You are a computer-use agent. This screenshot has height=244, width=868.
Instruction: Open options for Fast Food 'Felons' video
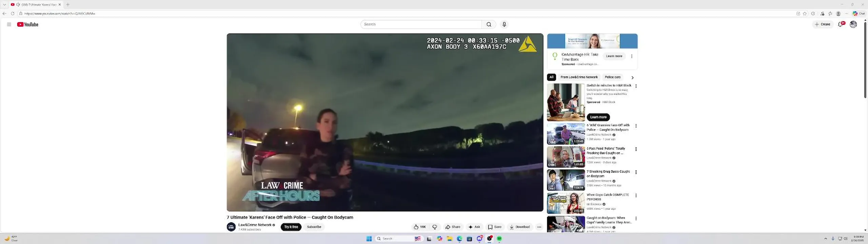636,149
